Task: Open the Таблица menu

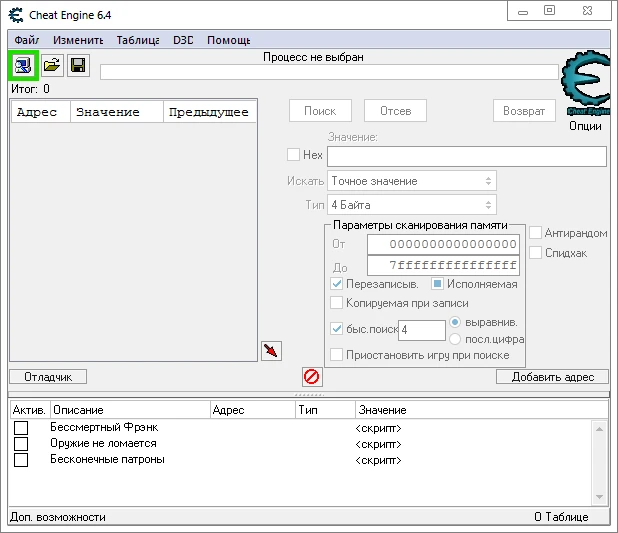Action: pos(138,40)
